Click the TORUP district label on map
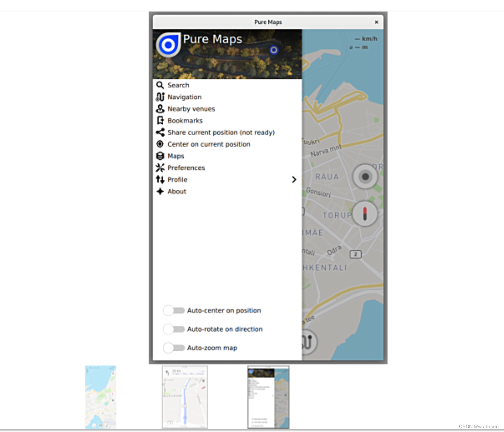Screen dimensions: 504x432 point(337,215)
